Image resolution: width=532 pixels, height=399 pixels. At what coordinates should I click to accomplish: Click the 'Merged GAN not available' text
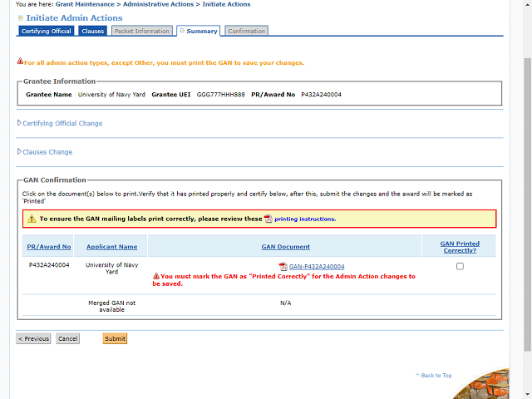(111, 306)
